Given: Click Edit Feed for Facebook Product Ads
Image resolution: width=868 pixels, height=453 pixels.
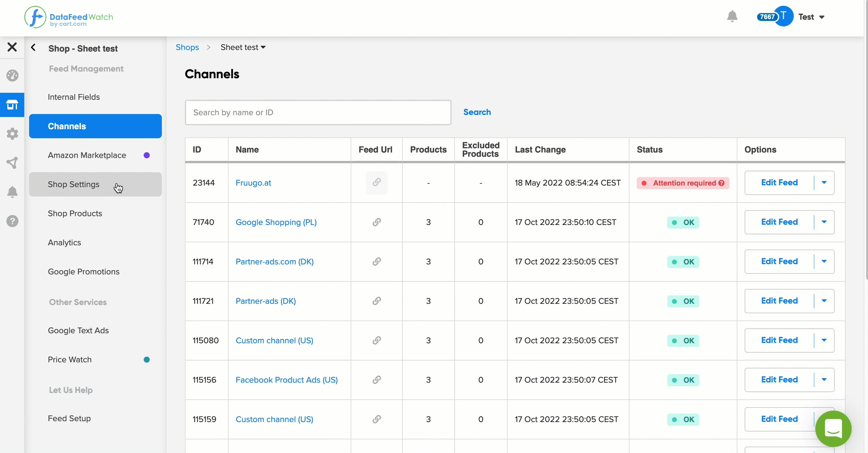Looking at the screenshot, I should pos(780,380).
